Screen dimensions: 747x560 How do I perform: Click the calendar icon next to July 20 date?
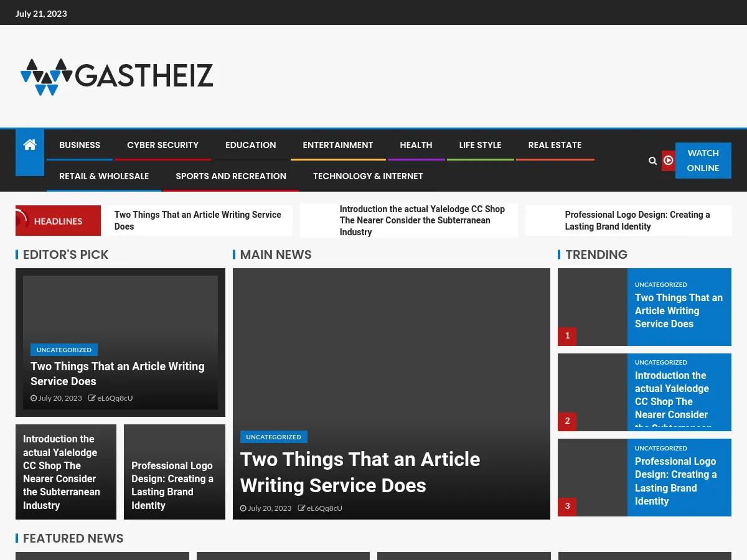pos(243,508)
